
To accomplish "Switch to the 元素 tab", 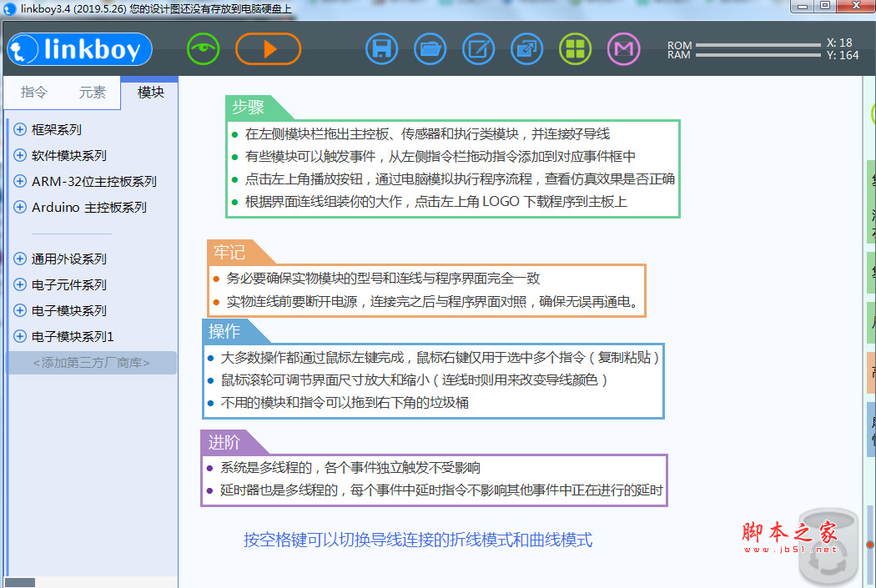I will point(92,93).
